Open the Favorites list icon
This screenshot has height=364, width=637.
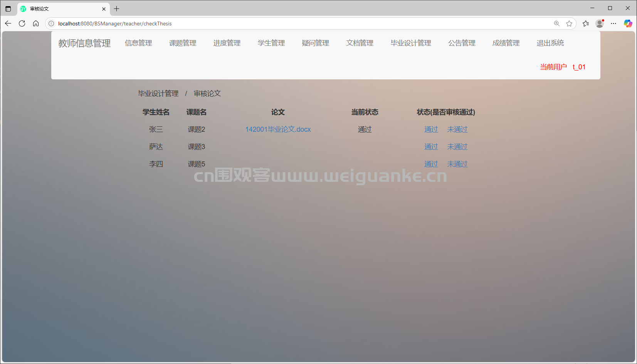(586, 23)
